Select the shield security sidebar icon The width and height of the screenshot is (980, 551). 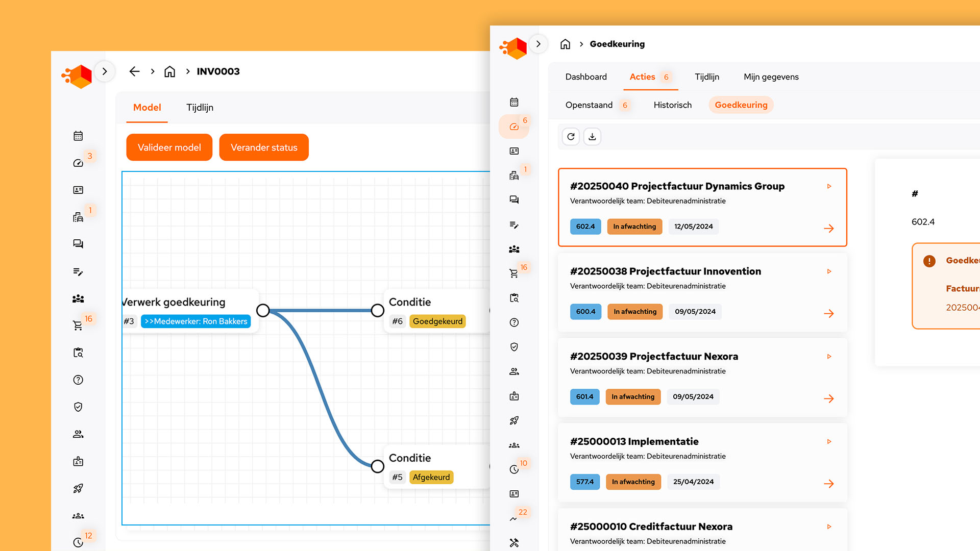[514, 346]
